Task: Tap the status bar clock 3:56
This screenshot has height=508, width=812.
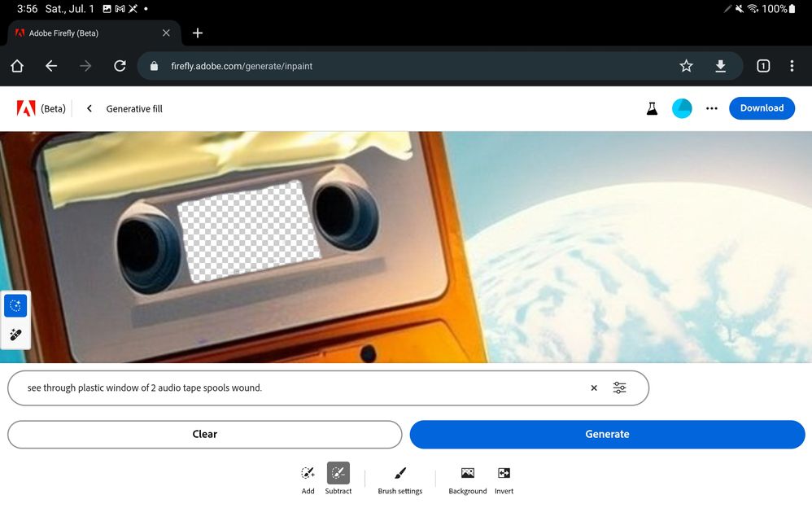Action: point(27,9)
